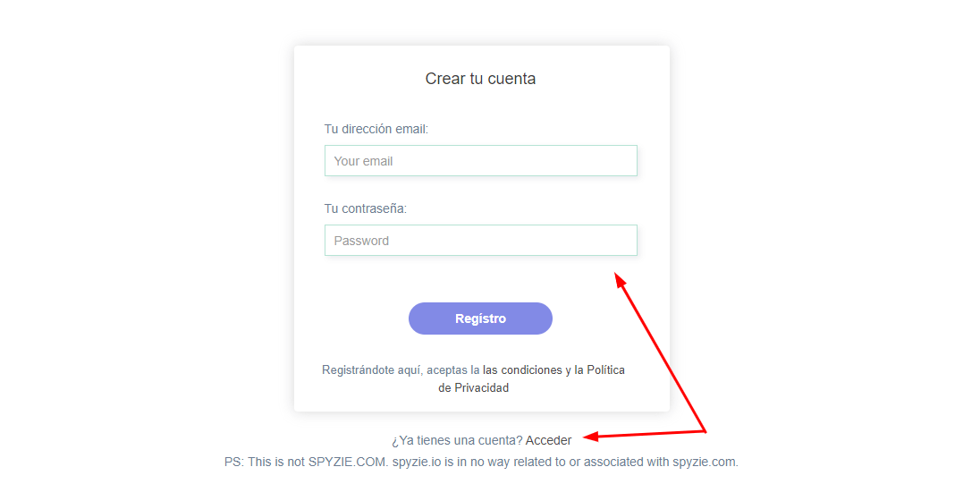The image size is (980, 484).
Task: Click the red arrowhead pointing at Acceder
Action: [590, 437]
